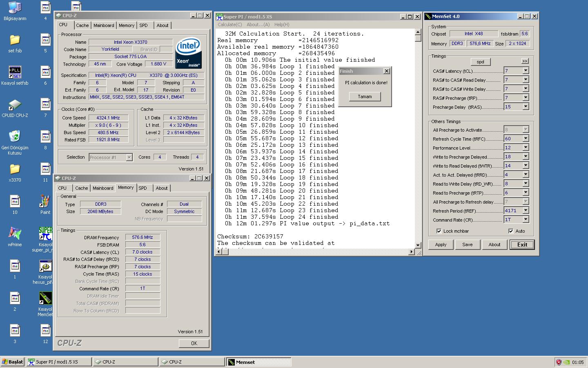This screenshot has height=368, width=588.
Task: Click the Core Speed 4324.1 MHz field
Action: coord(108,118)
